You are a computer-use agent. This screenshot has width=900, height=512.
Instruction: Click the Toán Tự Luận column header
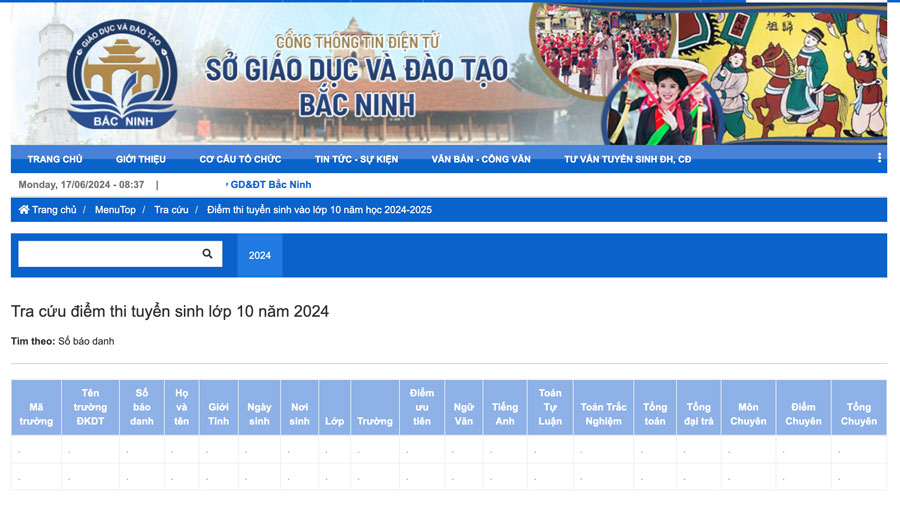point(550,407)
